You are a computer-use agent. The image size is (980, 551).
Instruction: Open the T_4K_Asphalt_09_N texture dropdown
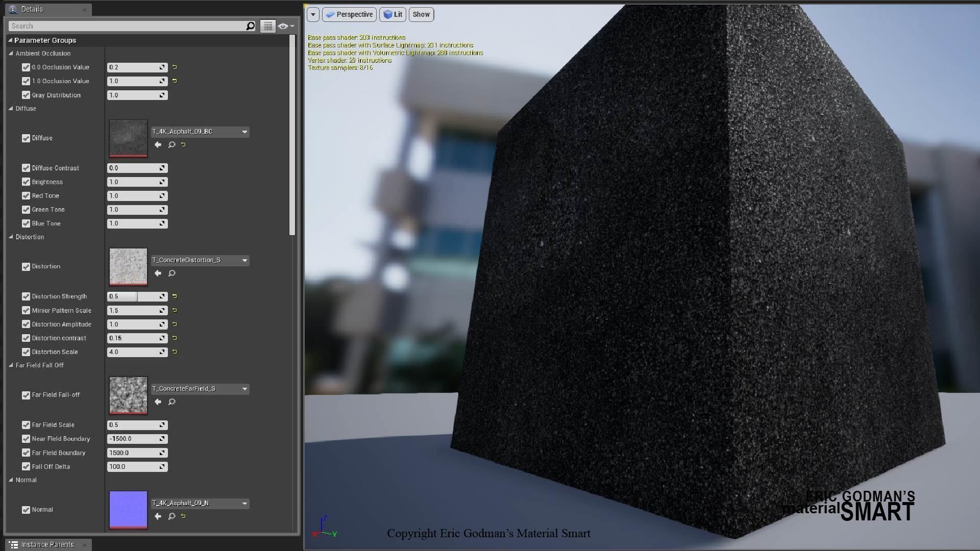click(200, 503)
